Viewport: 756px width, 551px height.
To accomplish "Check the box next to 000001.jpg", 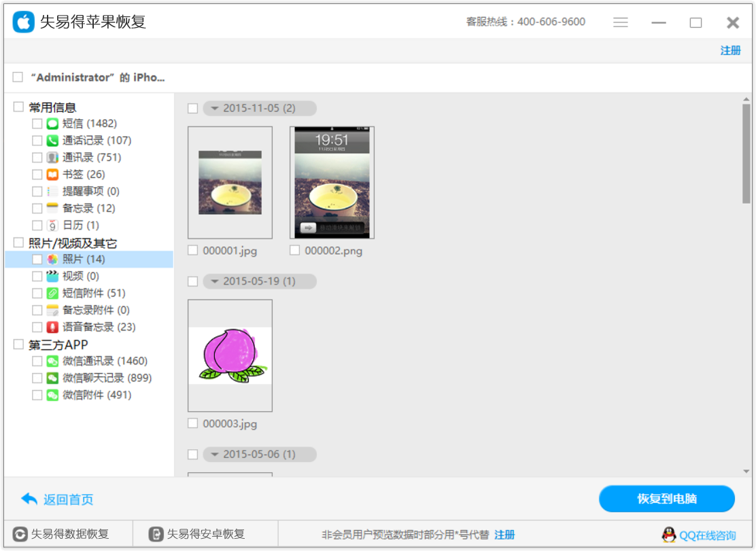I will (x=193, y=250).
